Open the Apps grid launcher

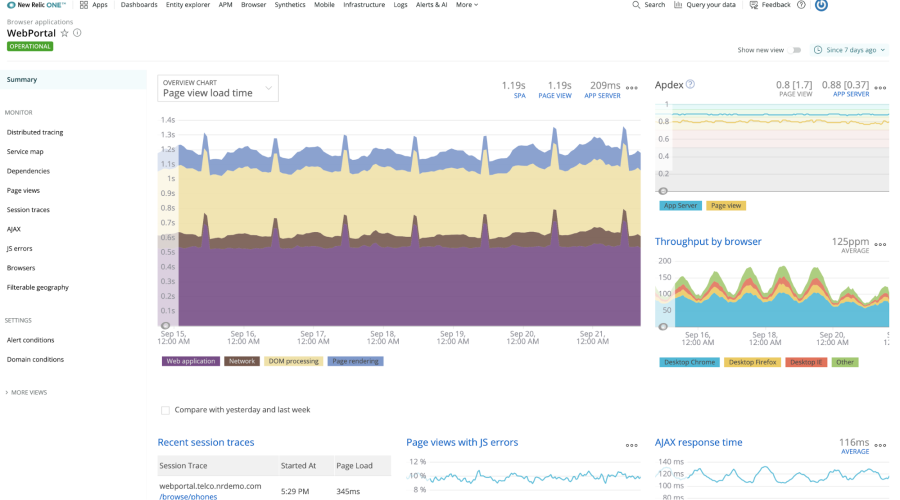(x=84, y=5)
